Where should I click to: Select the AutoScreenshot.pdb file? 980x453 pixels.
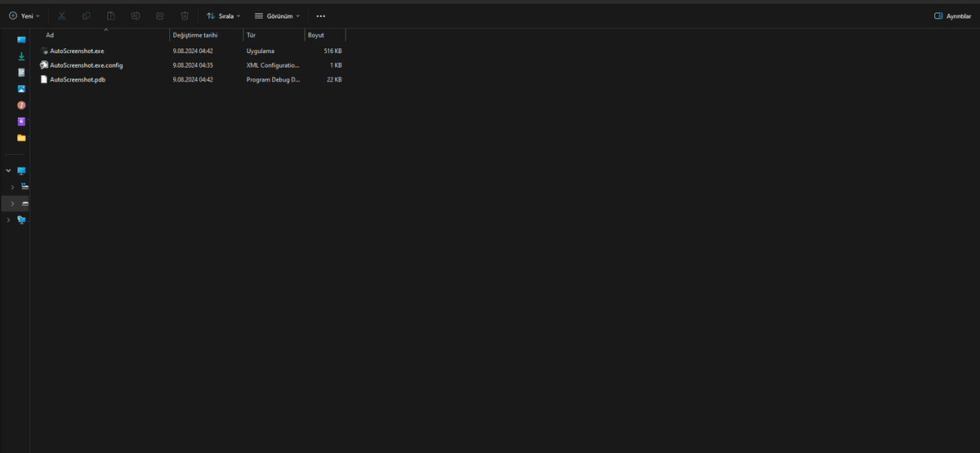(x=78, y=79)
